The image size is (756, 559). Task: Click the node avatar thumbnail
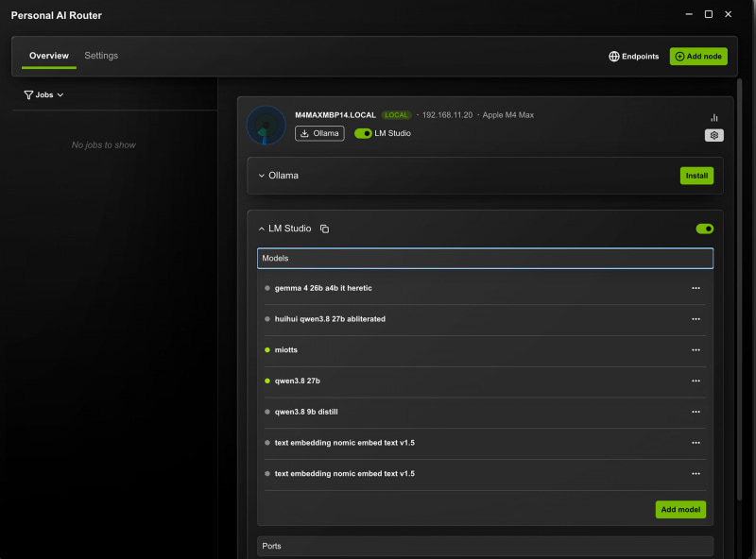pos(266,126)
